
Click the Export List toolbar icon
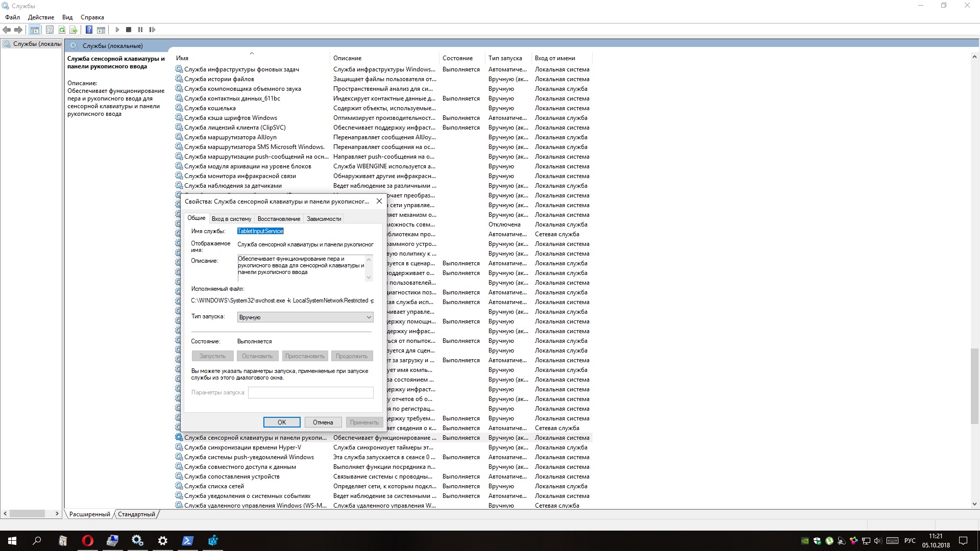(73, 30)
